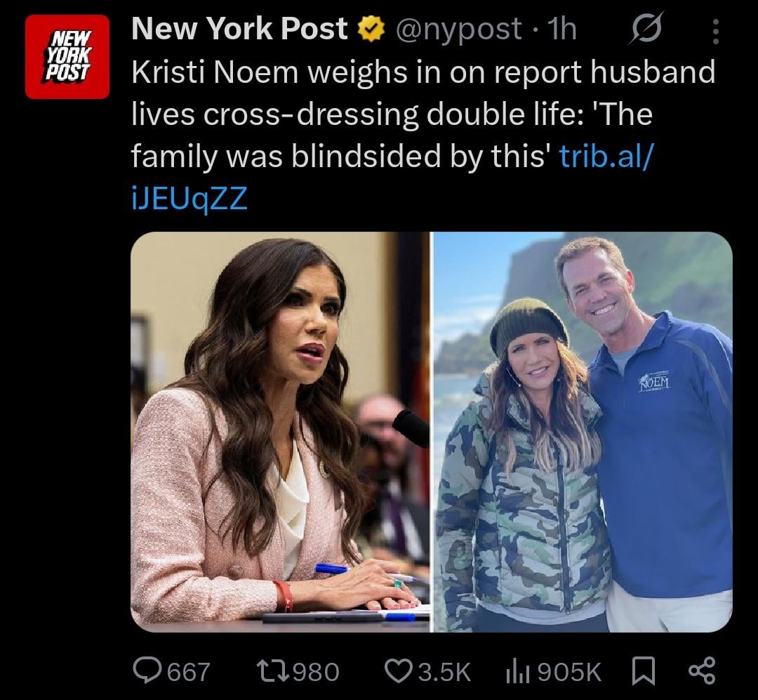Open the New York Post profile avatar
The width and height of the screenshot is (758, 700).
click(x=67, y=56)
